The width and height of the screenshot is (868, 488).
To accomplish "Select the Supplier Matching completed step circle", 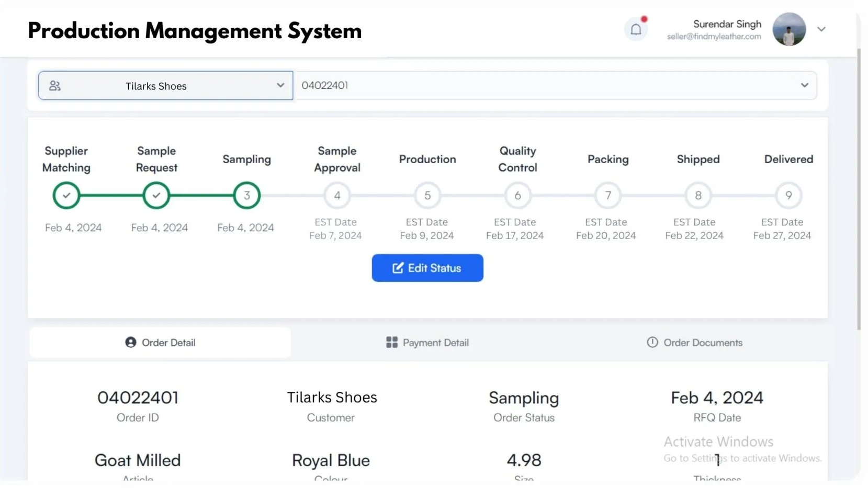I will click(x=66, y=195).
